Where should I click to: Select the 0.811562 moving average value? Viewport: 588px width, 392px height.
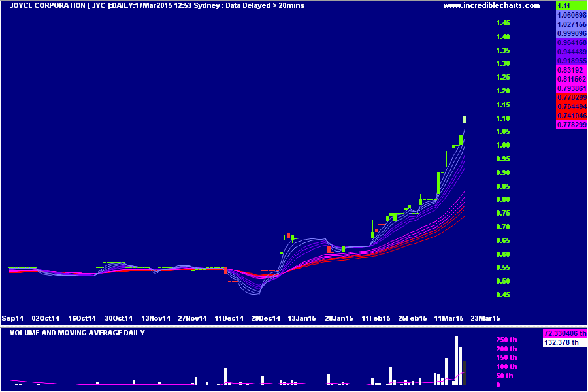[572, 79]
